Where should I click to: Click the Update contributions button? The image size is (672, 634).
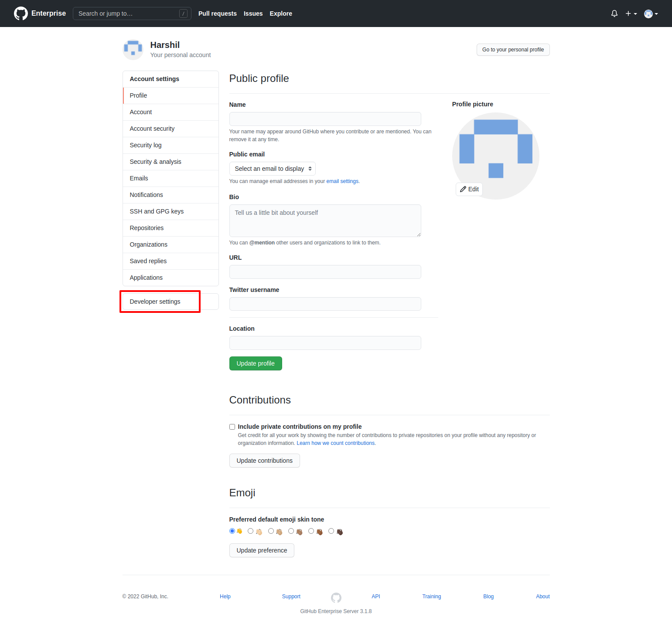point(264,461)
